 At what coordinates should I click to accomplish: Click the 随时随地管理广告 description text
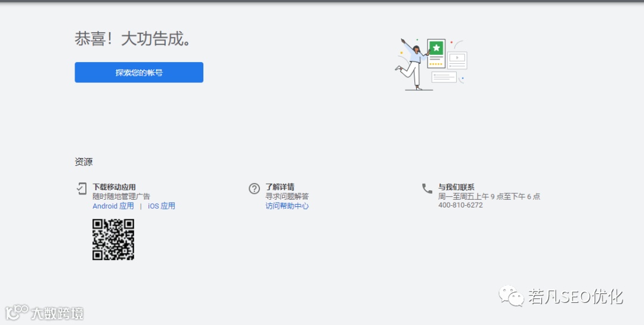pos(122,196)
